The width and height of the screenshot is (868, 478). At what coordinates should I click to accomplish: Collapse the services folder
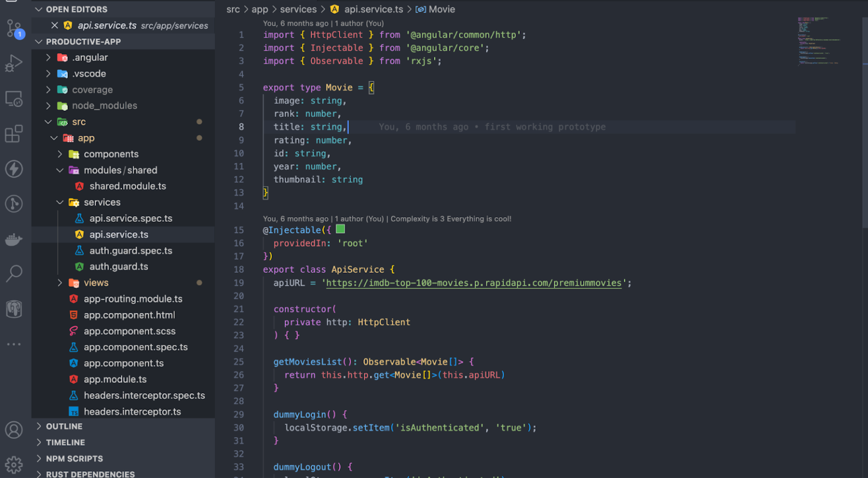click(x=60, y=202)
